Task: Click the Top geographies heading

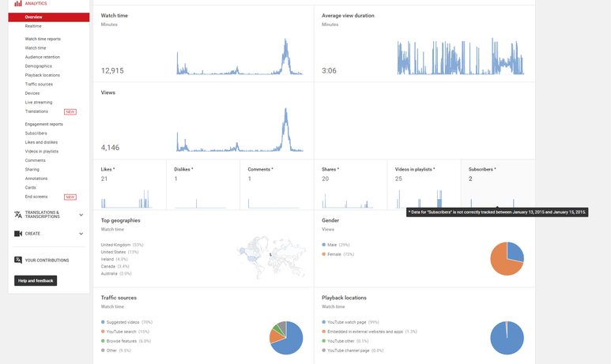Action: pyautogui.click(x=120, y=220)
